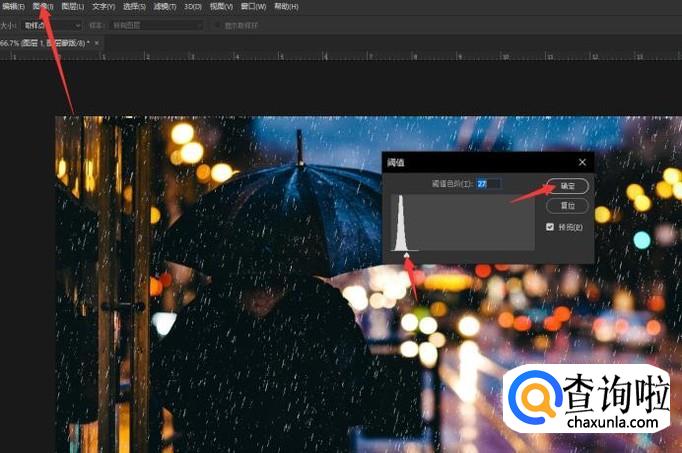Image resolution: width=682 pixels, height=453 pixels.
Task: Open the 文字(Y) menu
Action: (103, 6)
